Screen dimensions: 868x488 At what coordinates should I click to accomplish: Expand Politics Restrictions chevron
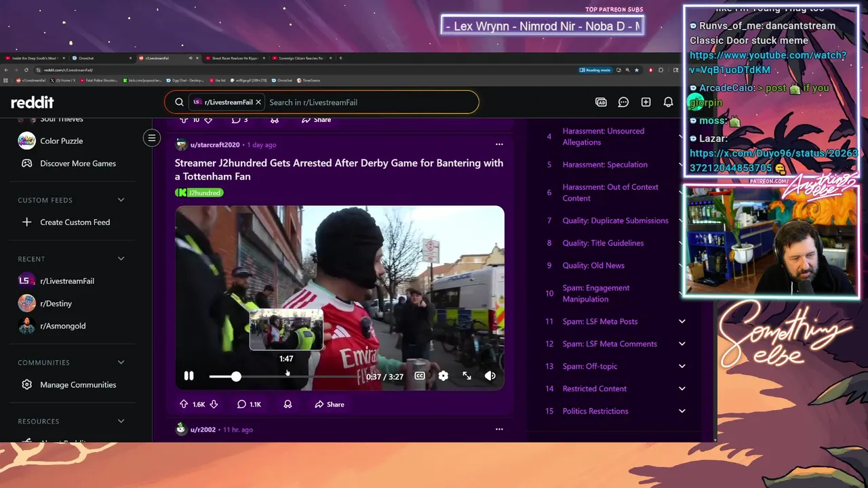(682, 411)
